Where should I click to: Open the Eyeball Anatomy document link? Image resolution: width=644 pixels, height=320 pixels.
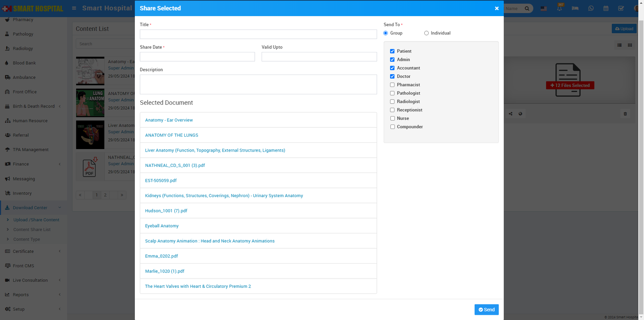click(x=162, y=226)
